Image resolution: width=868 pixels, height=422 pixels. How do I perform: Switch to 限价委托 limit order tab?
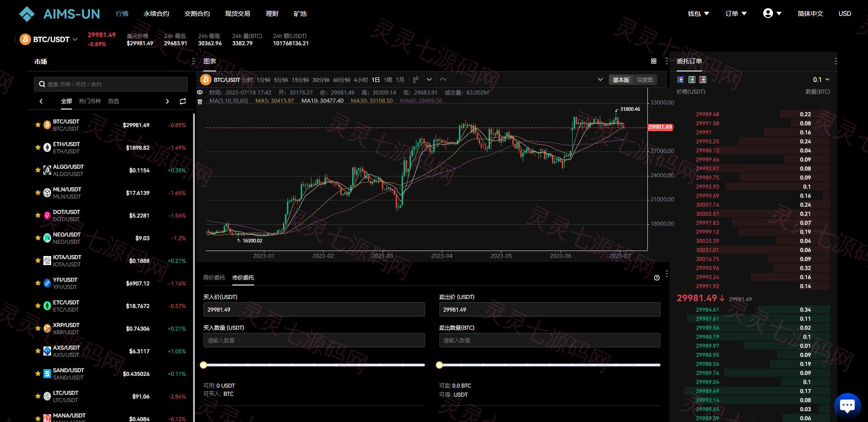[214, 278]
